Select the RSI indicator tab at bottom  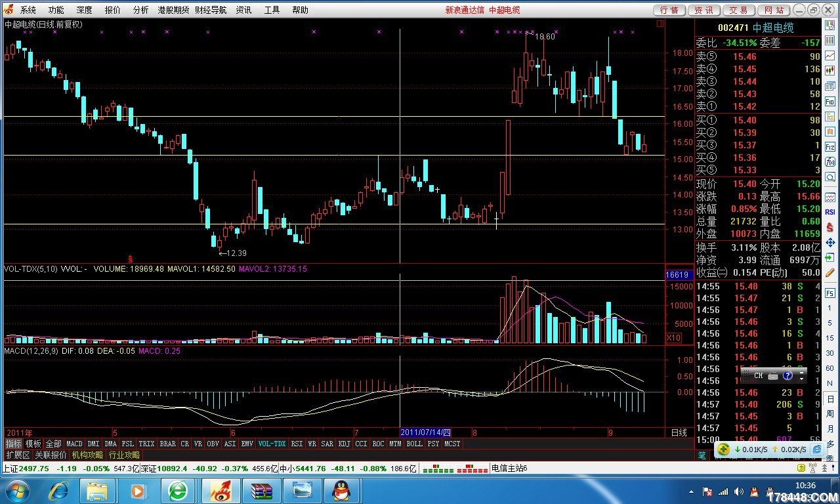pyautogui.click(x=297, y=444)
